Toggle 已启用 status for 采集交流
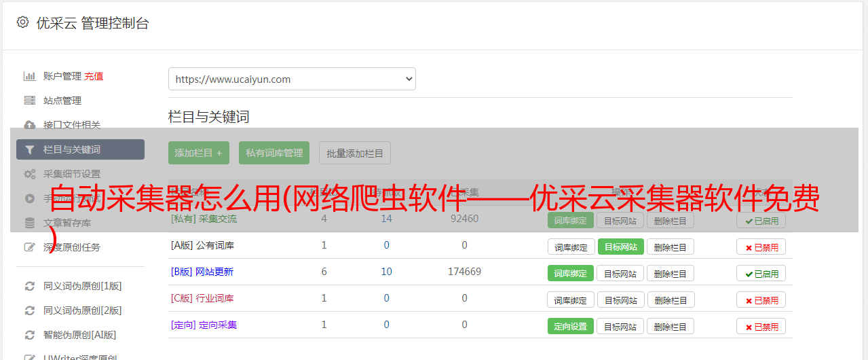Image resolution: width=868 pixels, height=360 pixels. pos(761,220)
